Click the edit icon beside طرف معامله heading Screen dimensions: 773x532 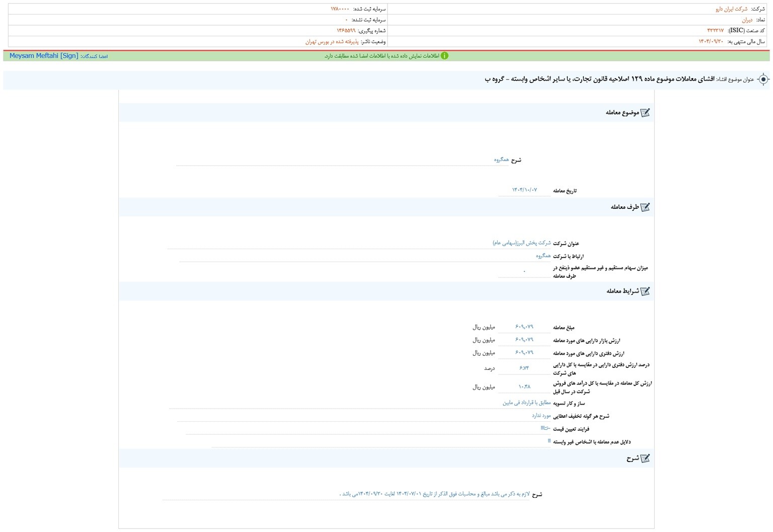645,207
